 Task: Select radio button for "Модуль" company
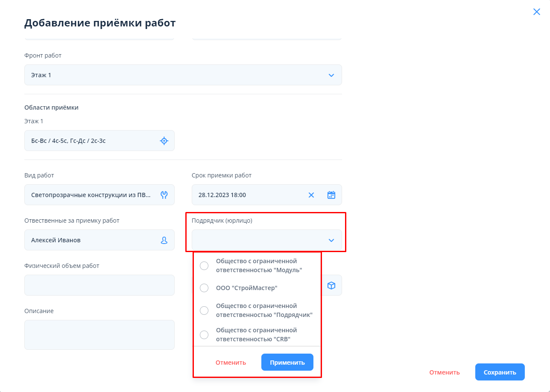click(204, 266)
